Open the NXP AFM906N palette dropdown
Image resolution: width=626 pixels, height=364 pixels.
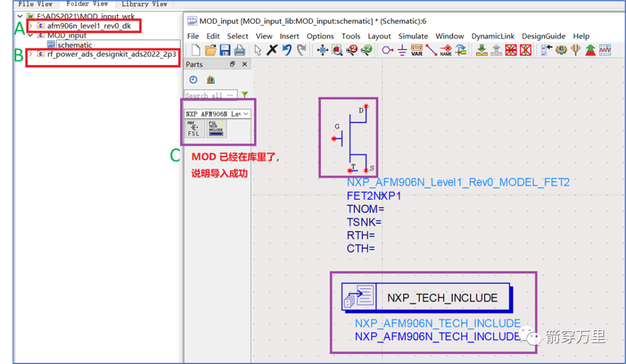click(x=246, y=114)
